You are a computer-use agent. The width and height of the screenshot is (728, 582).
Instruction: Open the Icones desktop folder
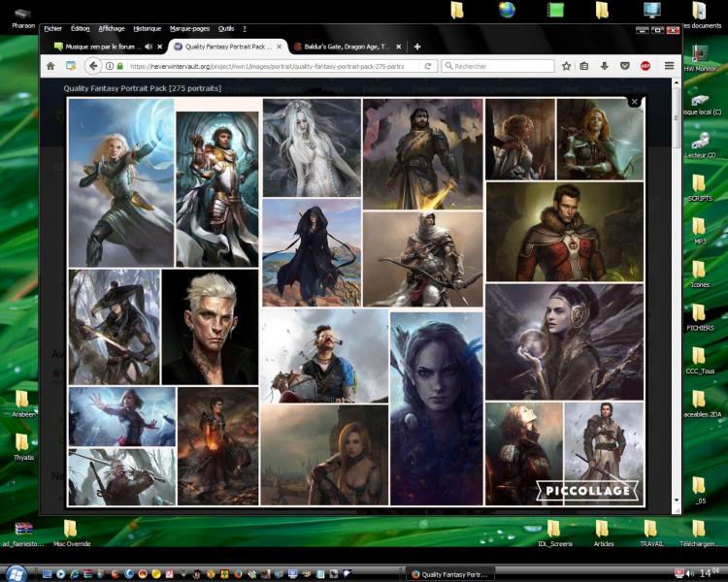click(x=700, y=274)
